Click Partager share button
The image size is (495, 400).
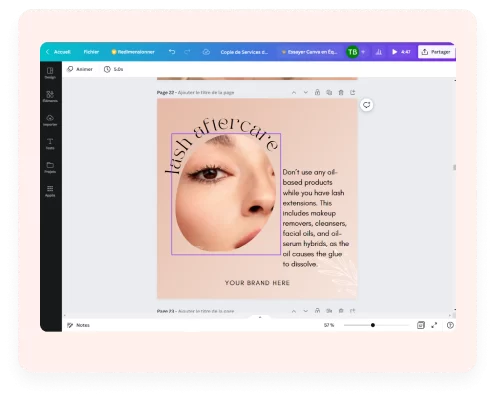(437, 52)
